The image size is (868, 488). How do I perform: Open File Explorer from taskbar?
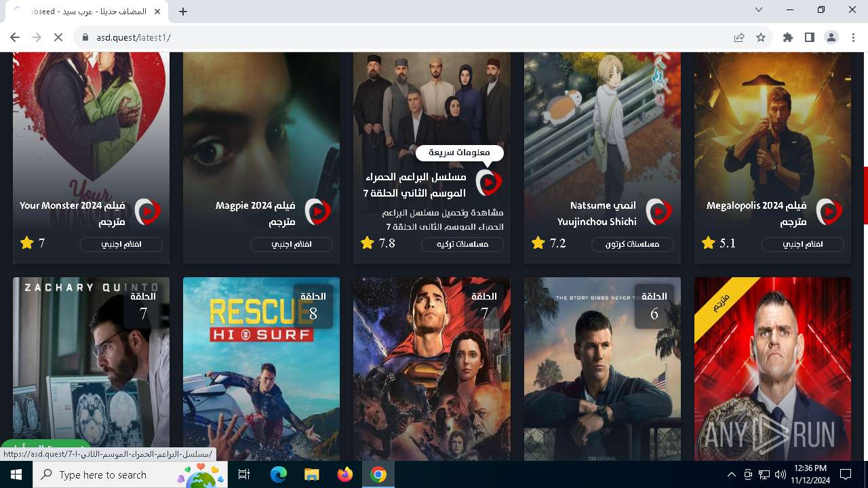point(311,474)
